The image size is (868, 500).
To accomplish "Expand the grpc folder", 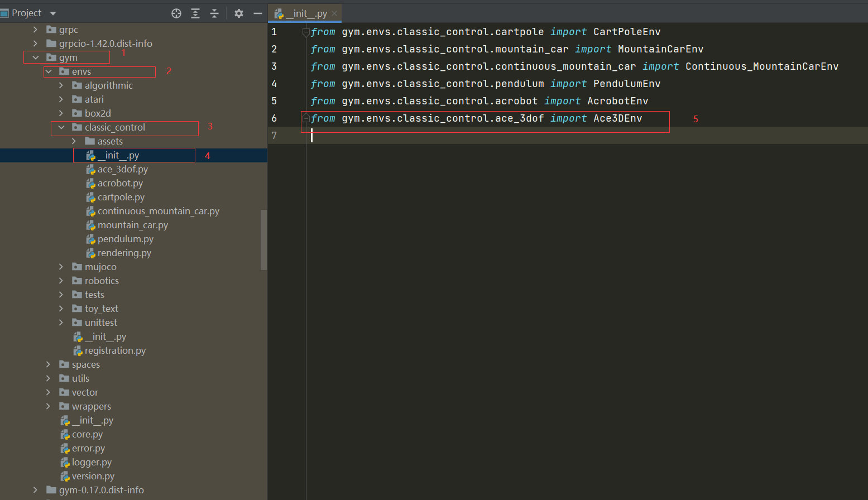I will coord(35,30).
